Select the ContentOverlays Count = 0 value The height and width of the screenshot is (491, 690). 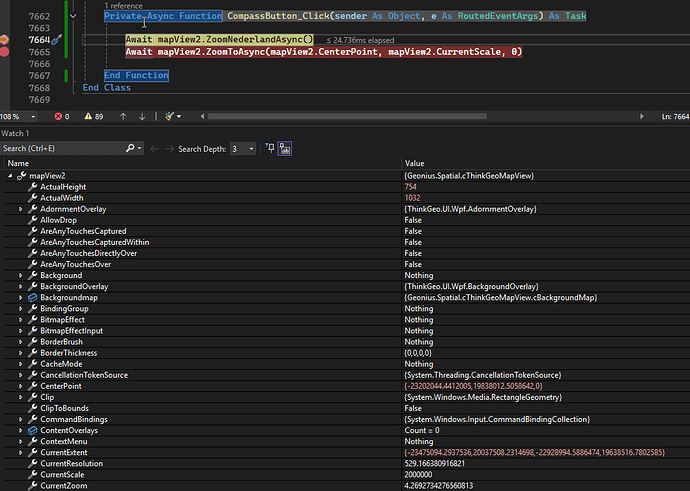pos(422,430)
